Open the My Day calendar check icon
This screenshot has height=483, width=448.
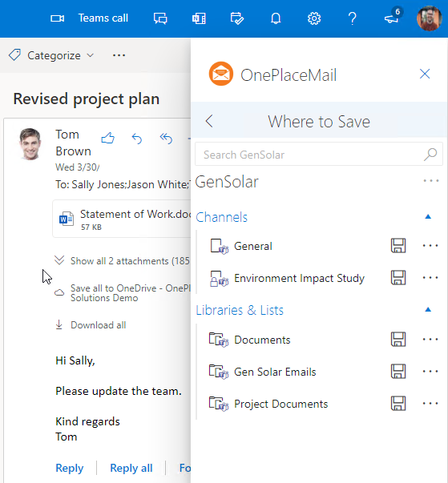click(237, 18)
